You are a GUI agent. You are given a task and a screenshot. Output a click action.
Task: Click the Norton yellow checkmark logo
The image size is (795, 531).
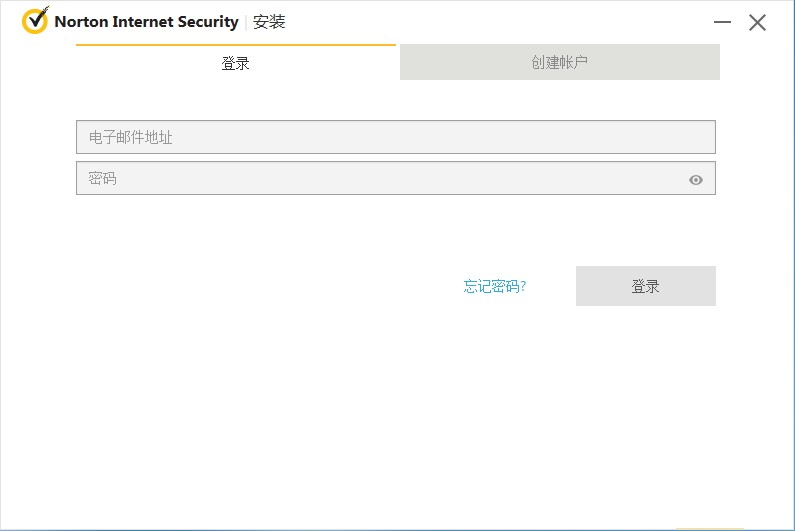click(x=35, y=20)
